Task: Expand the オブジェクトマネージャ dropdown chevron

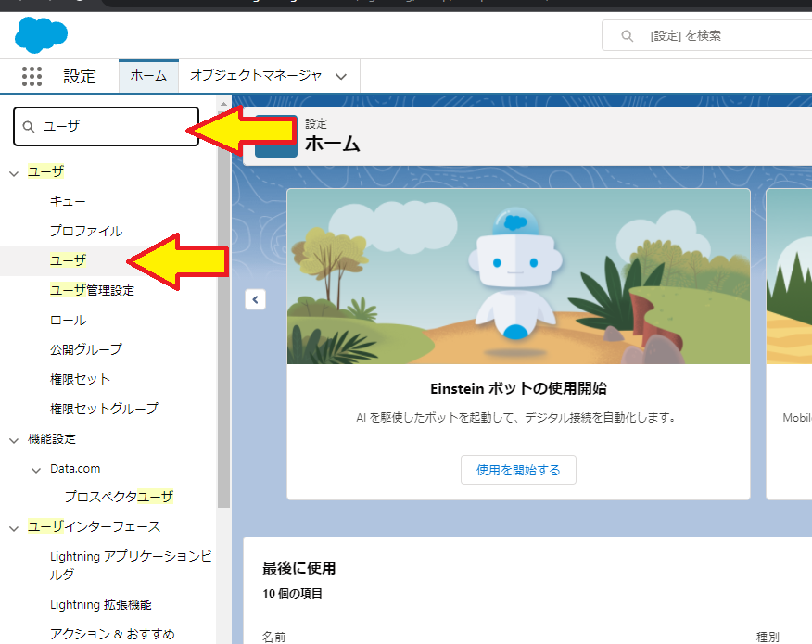Action: pyautogui.click(x=341, y=77)
